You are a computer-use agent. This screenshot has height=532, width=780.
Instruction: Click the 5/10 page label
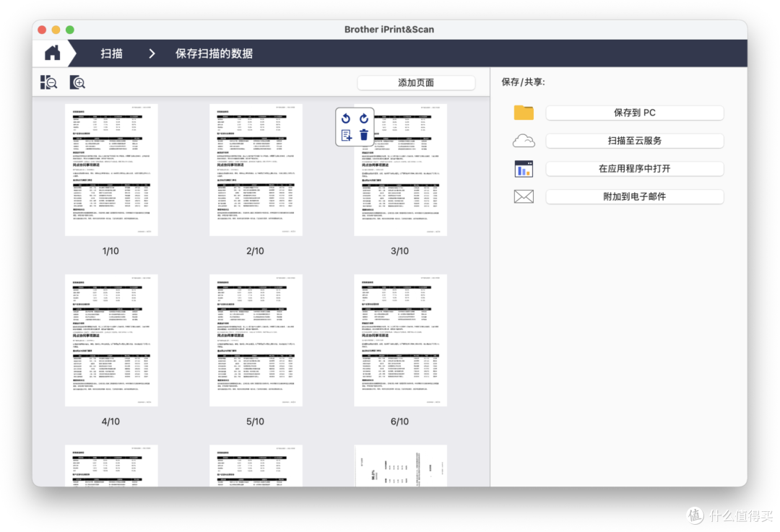[255, 422]
